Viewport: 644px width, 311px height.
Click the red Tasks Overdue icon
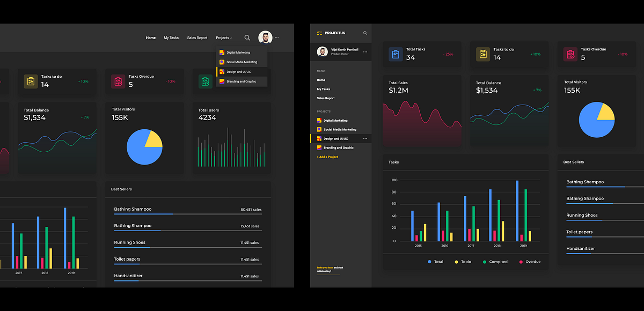(570, 54)
